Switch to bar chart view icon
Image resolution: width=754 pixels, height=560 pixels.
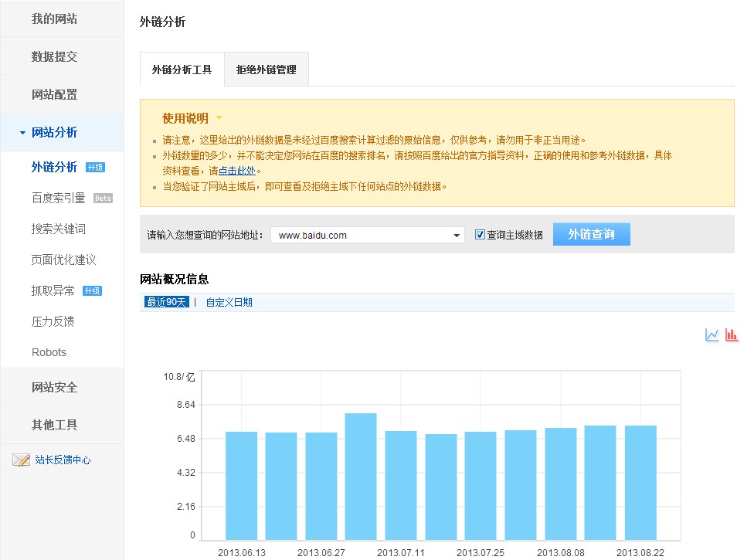click(x=732, y=334)
